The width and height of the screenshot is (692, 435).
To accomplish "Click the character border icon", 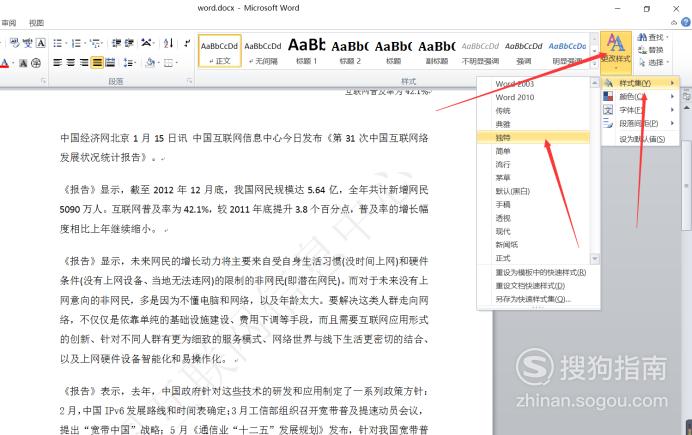I will click(x=41, y=43).
